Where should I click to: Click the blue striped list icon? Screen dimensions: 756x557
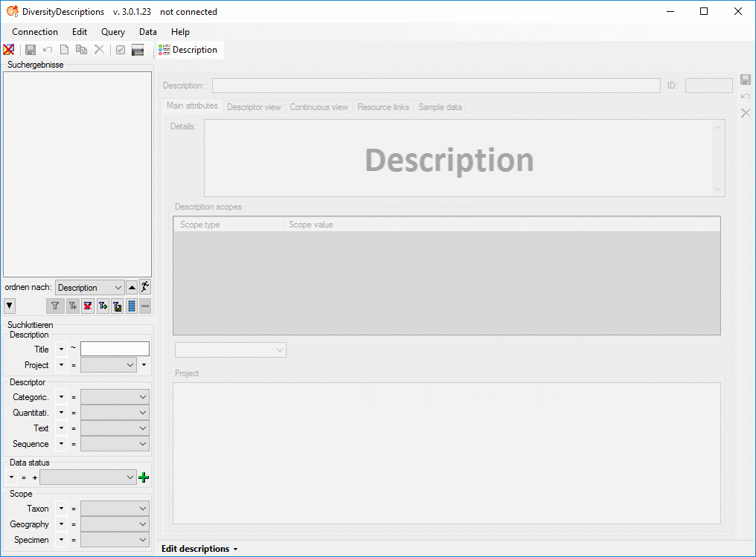[132, 306]
